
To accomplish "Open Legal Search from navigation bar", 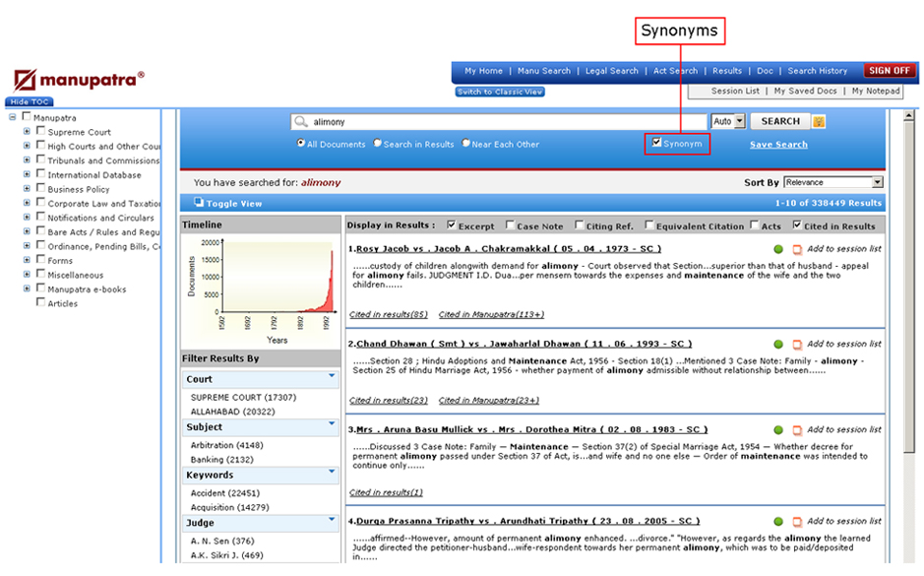I will [612, 71].
